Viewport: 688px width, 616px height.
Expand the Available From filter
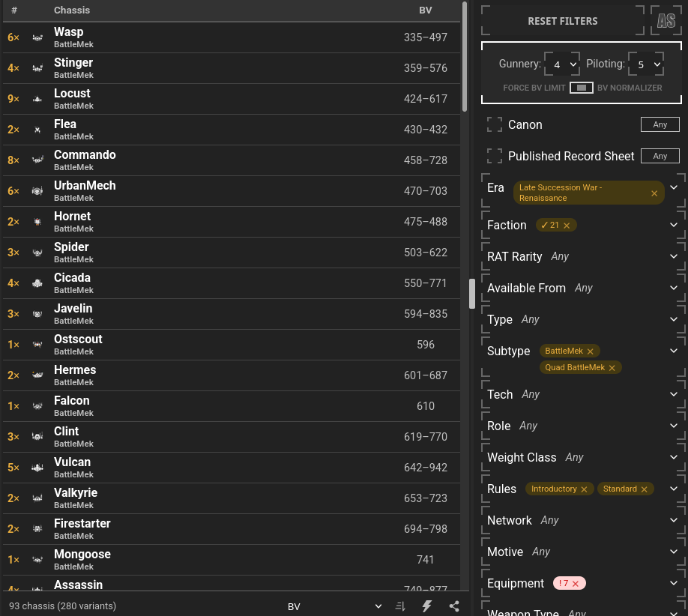tap(674, 288)
